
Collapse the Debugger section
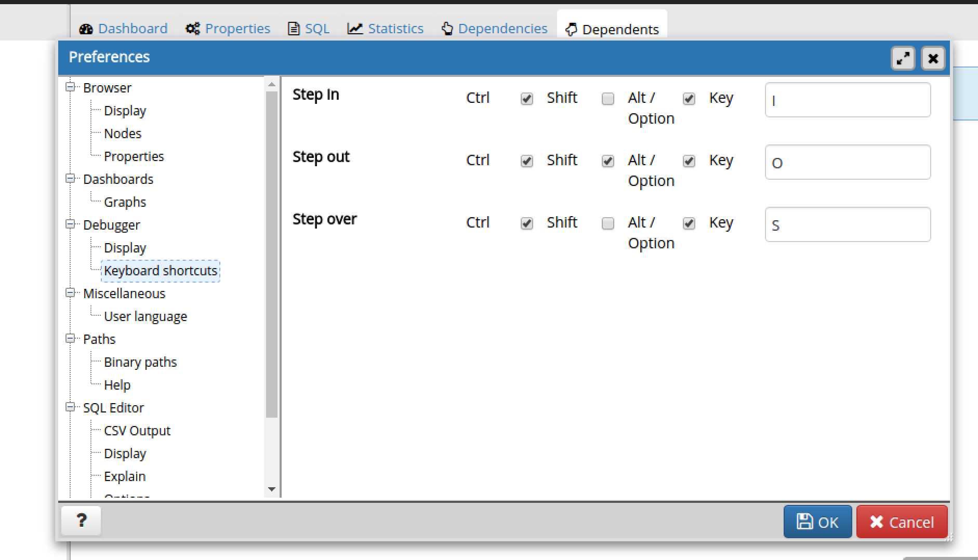click(x=71, y=224)
